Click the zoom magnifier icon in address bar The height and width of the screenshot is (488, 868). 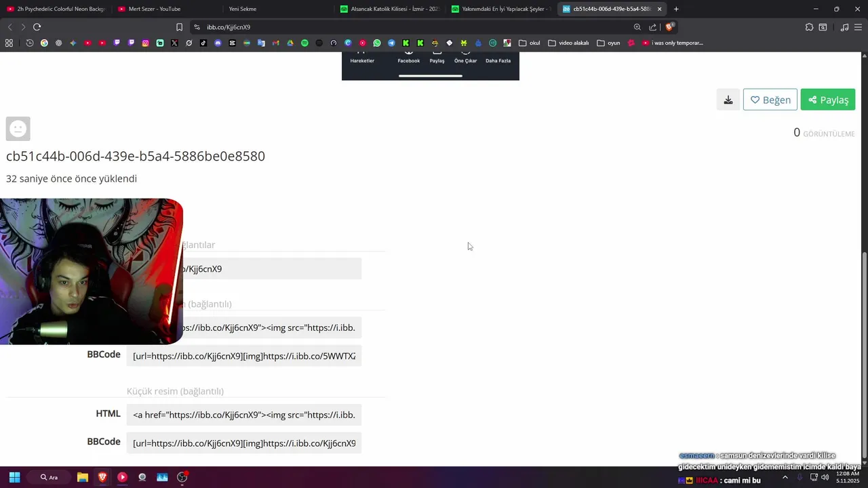coord(637,27)
